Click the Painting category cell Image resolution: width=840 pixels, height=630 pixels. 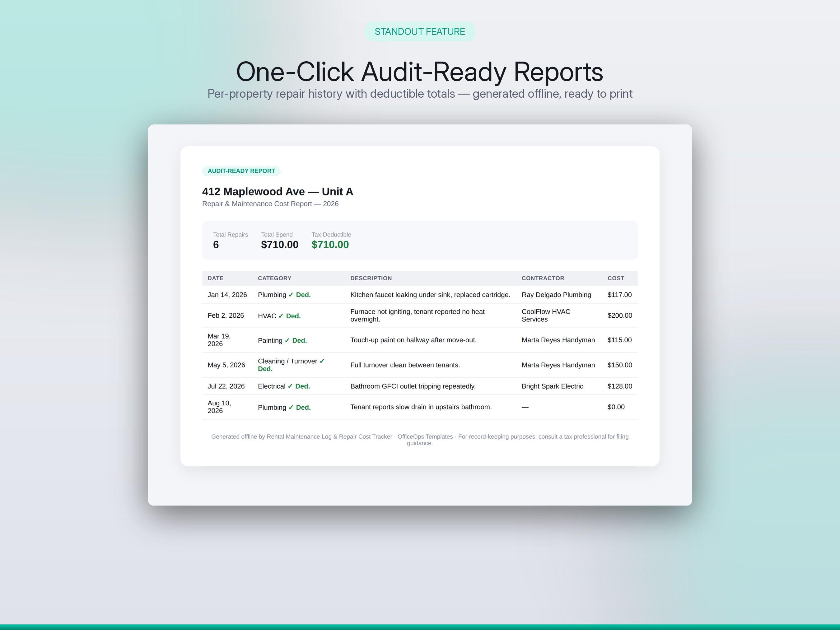(x=282, y=341)
